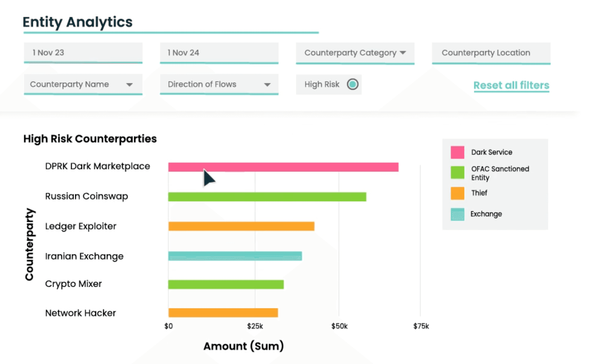Select the Iranian Exchange teal bar
Image resolution: width=598 pixels, height=364 pixels.
[x=235, y=256]
